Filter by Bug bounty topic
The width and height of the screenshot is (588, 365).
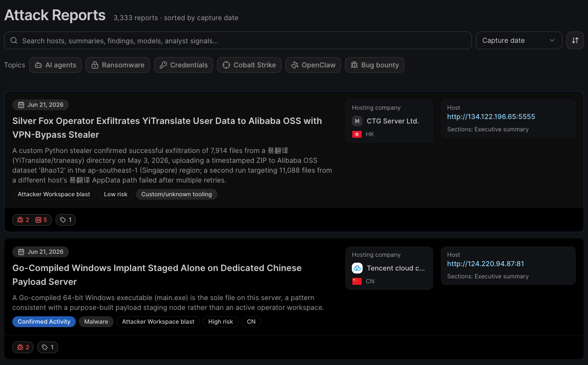pyautogui.click(x=374, y=65)
